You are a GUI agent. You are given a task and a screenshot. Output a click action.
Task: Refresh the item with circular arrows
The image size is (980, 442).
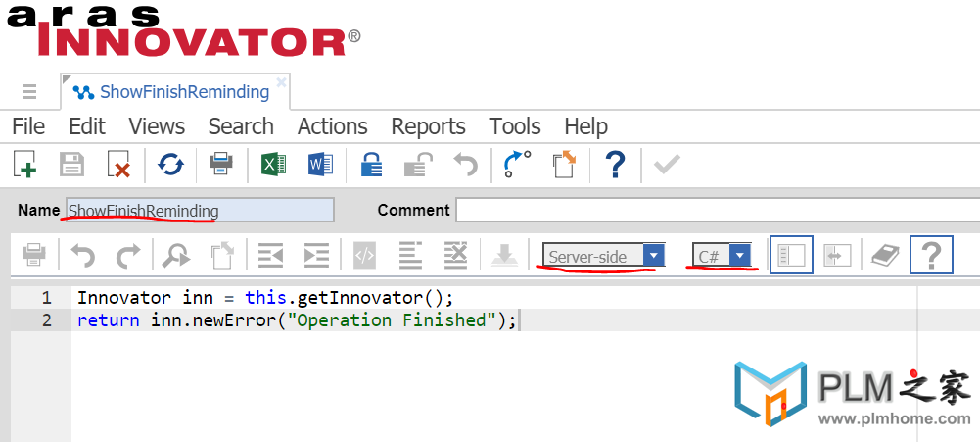click(170, 166)
